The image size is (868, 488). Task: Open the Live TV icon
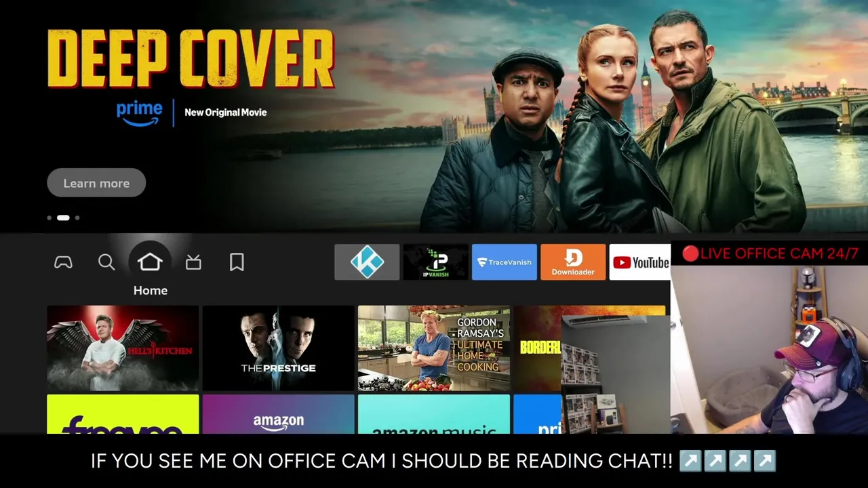tap(193, 262)
